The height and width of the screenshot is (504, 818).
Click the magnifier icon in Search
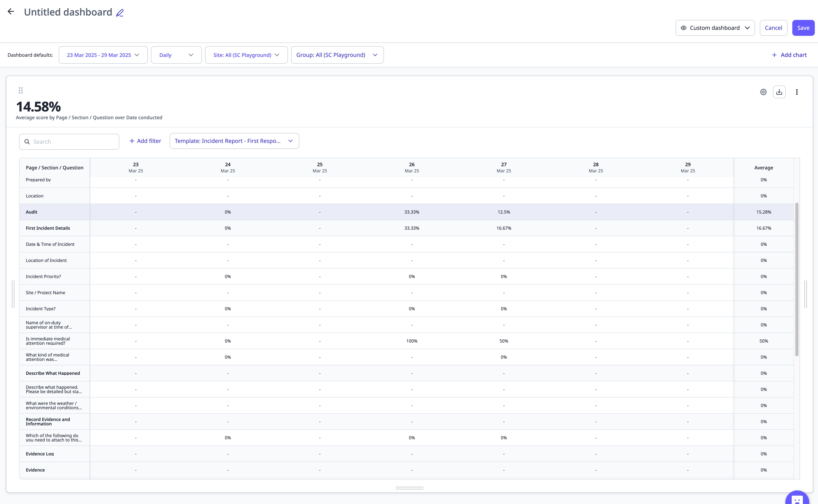(x=27, y=142)
